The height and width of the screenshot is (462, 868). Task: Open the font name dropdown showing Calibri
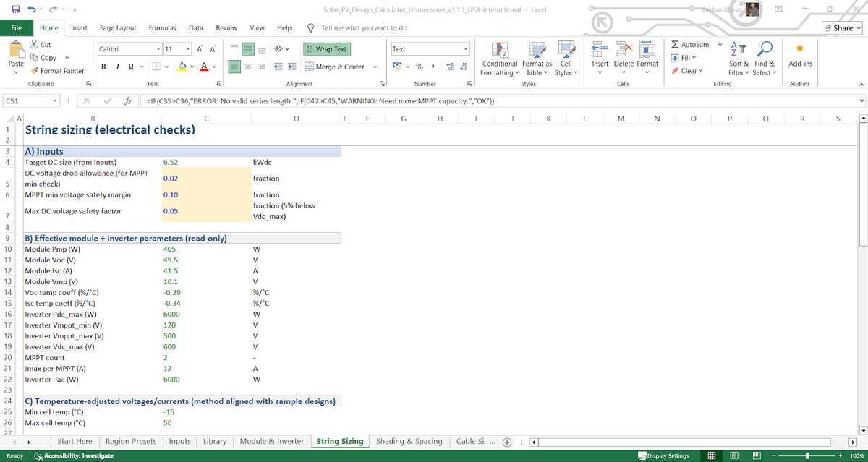coord(158,49)
